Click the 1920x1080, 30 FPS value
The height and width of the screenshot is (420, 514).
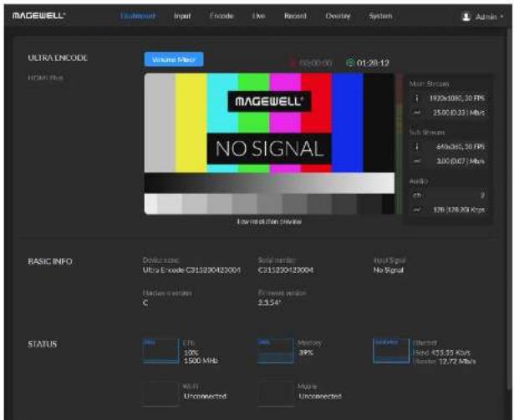456,98
